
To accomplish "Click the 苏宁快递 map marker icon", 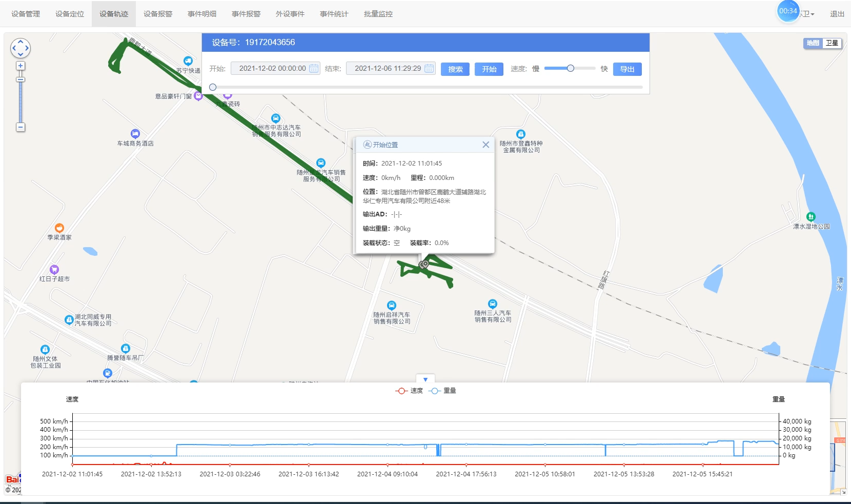I will tap(188, 61).
